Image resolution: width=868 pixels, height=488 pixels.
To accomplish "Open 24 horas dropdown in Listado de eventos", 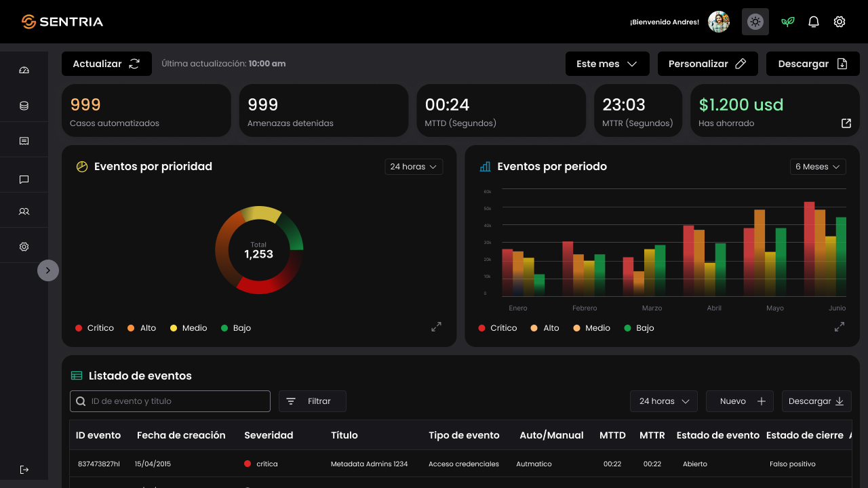I will tap(664, 401).
